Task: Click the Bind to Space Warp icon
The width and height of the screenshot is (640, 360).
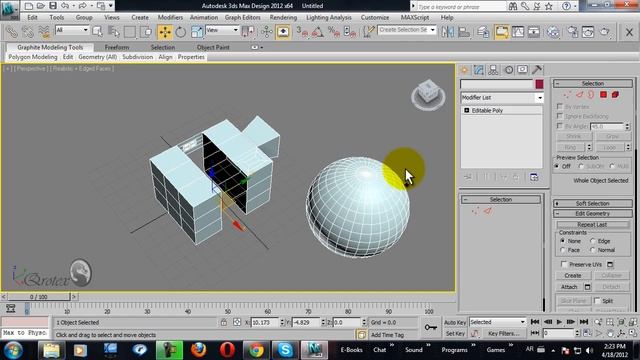Action: click(44, 32)
